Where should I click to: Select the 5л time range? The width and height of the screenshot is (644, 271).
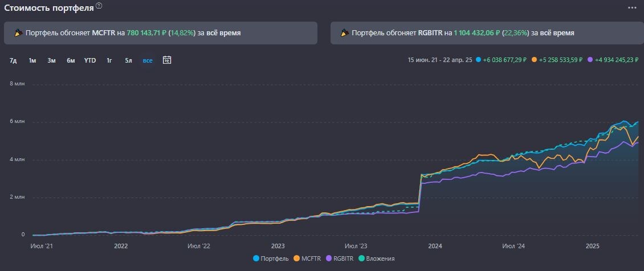[x=129, y=61]
